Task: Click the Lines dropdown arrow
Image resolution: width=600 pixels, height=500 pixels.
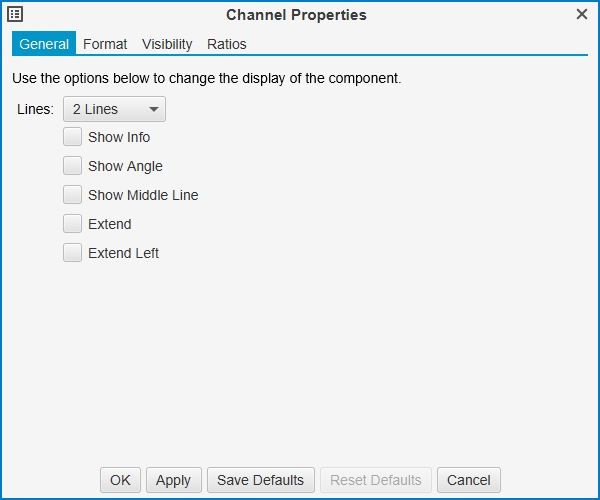Action: click(x=154, y=109)
